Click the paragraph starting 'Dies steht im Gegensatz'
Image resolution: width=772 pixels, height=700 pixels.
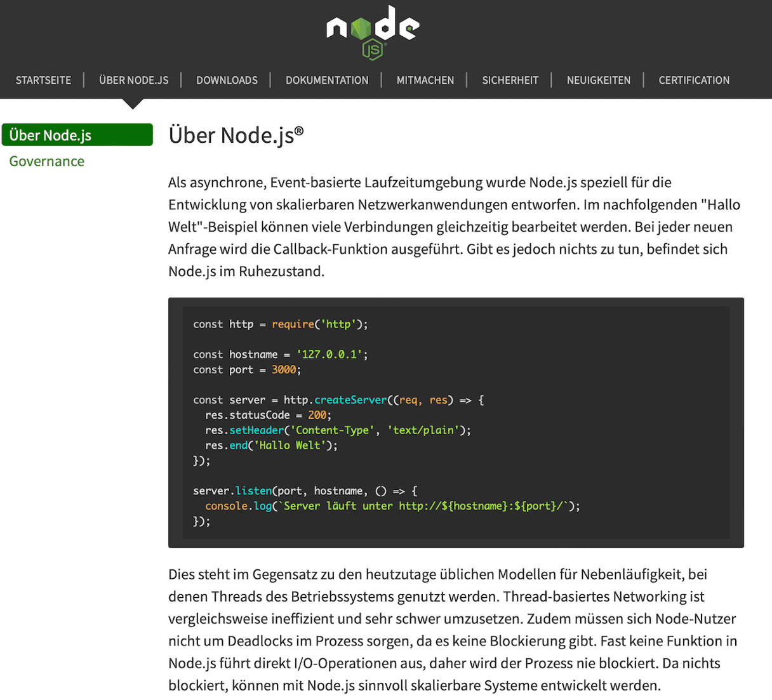pyautogui.click(x=453, y=630)
